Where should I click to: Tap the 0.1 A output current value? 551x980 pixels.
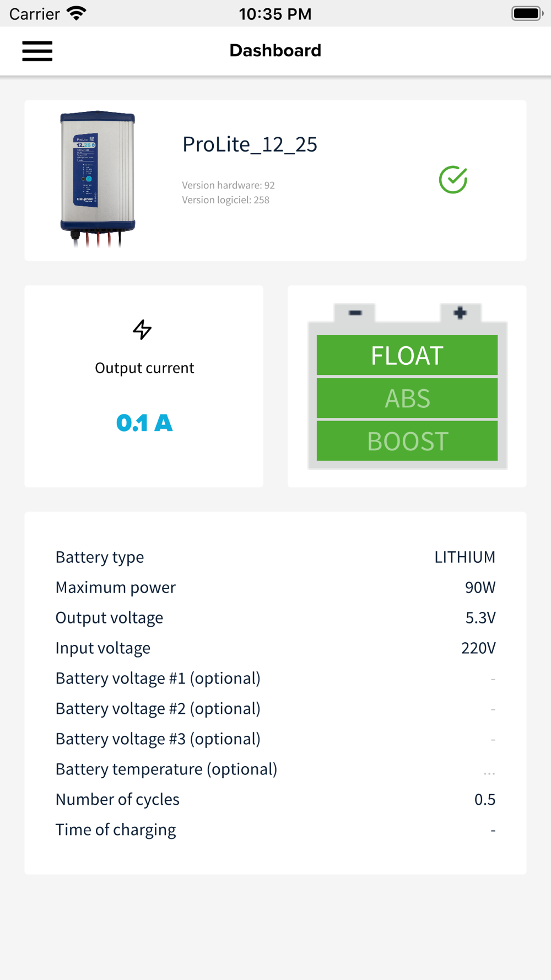tap(144, 423)
